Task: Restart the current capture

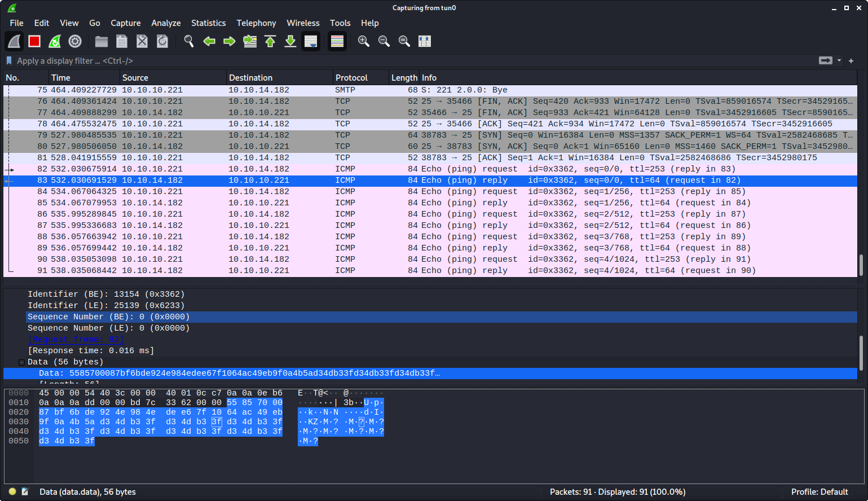Action: 55,41
